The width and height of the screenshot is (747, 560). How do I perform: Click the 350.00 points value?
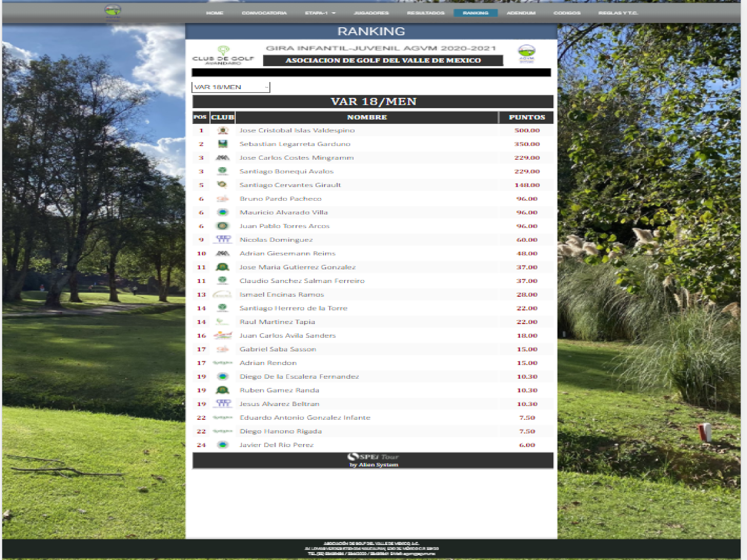tap(527, 144)
